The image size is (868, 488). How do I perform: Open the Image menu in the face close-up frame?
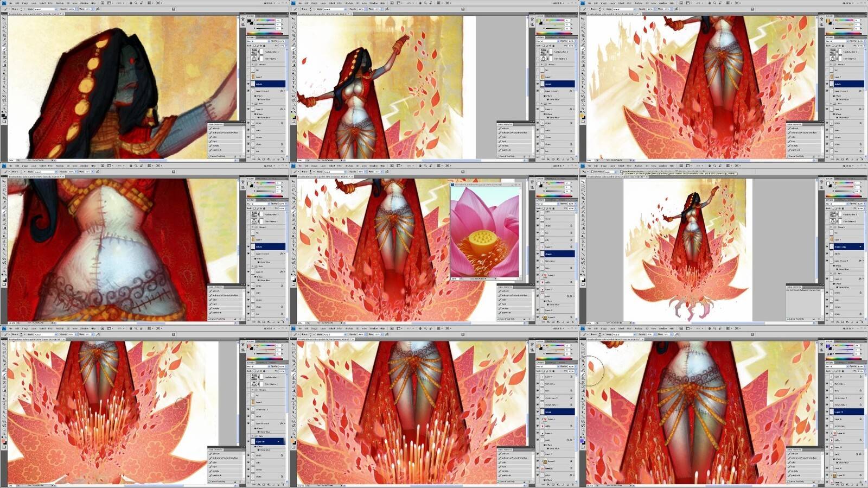click(x=25, y=3)
